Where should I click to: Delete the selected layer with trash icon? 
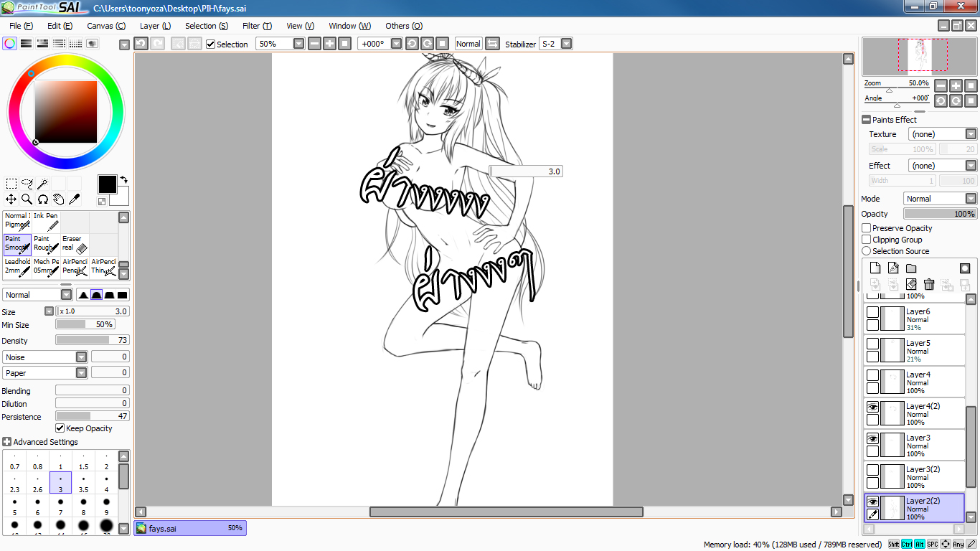click(x=929, y=284)
